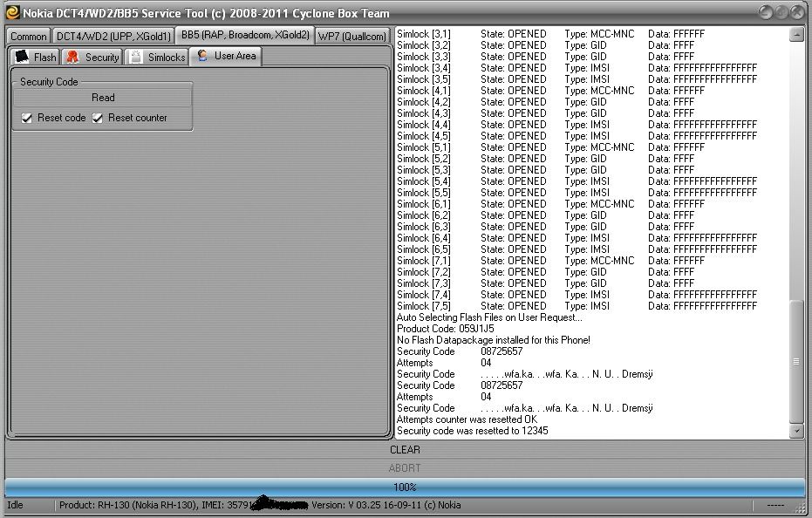Select the WP7 (Qualcom) tab
This screenshot has height=518, width=812.
tap(351, 37)
